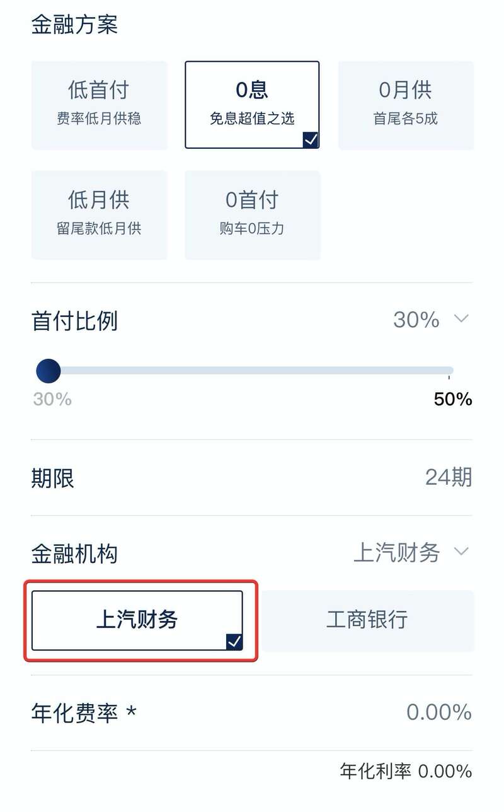Tap the 24期 loan term value
This screenshot has height=812, width=504.
(448, 477)
